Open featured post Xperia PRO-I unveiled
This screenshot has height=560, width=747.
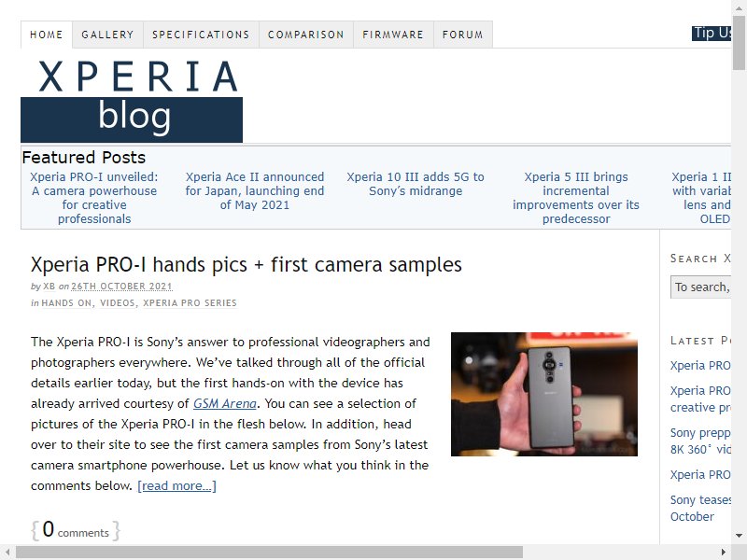(94, 198)
